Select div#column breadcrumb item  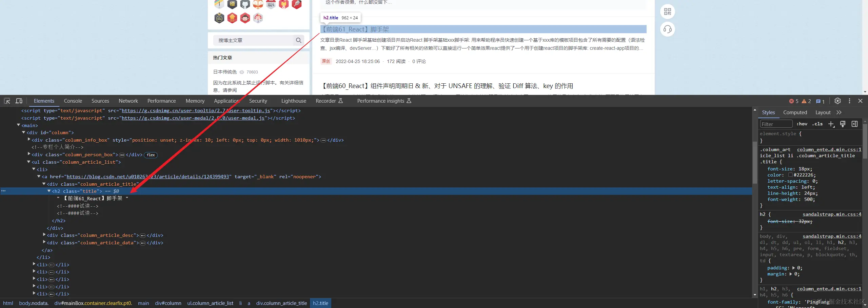pos(168,303)
